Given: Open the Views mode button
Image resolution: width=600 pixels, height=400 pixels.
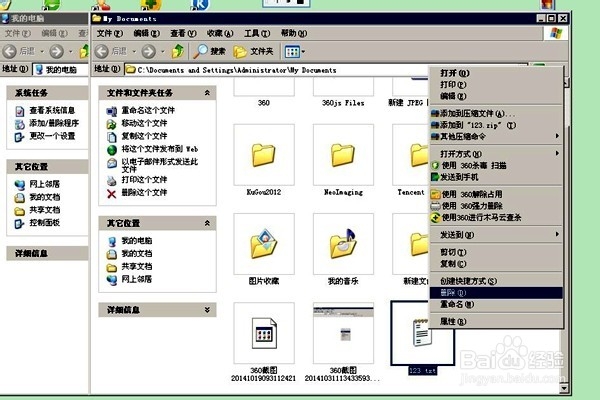Looking at the screenshot, I should point(292,51).
